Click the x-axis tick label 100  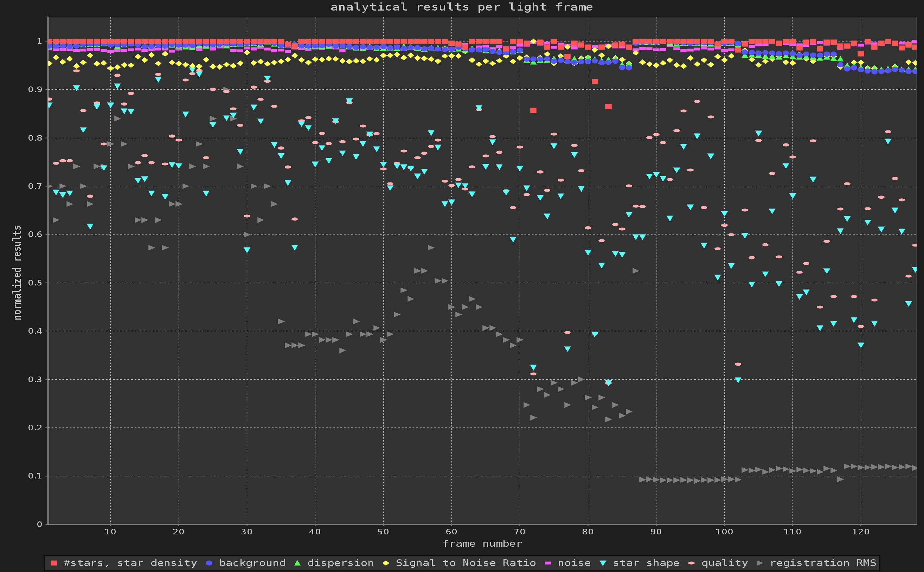tap(724, 532)
